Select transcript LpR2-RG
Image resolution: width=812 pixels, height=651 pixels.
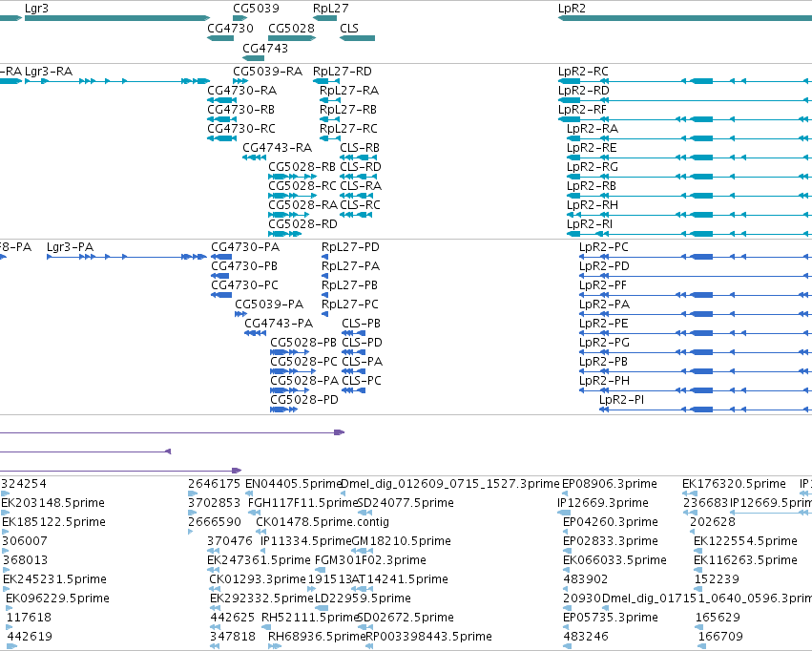pyautogui.click(x=593, y=167)
